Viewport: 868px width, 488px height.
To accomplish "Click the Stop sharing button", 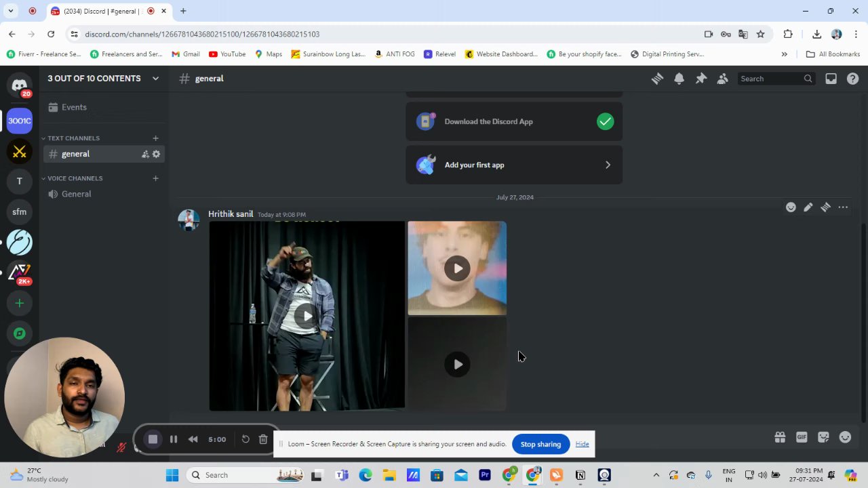I will tap(540, 444).
